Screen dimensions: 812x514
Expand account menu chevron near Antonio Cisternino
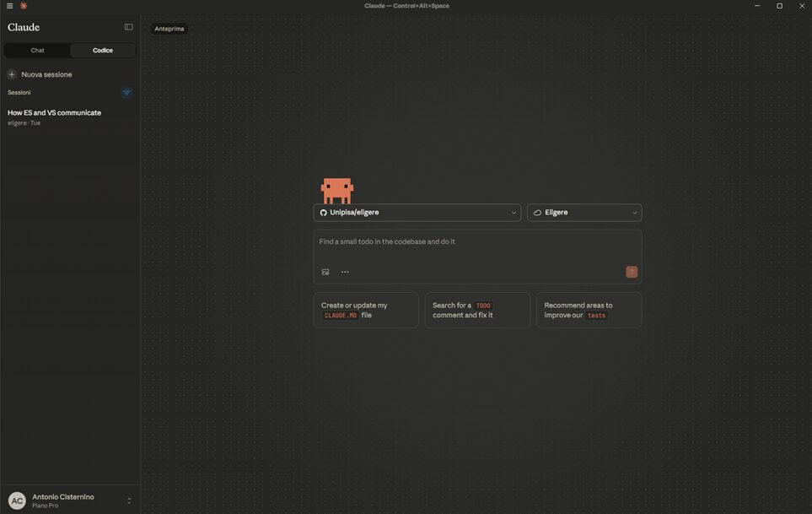[x=129, y=500]
